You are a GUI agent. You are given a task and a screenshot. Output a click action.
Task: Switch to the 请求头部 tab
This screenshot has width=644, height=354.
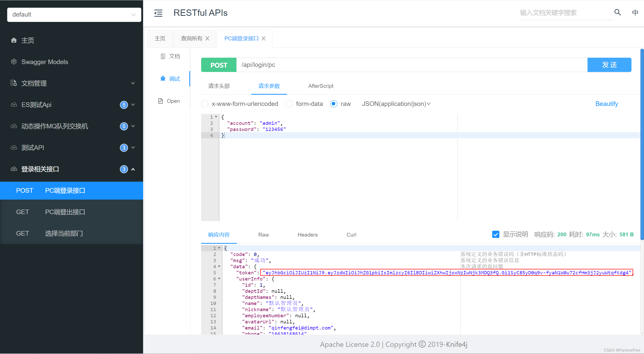[x=219, y=86]
